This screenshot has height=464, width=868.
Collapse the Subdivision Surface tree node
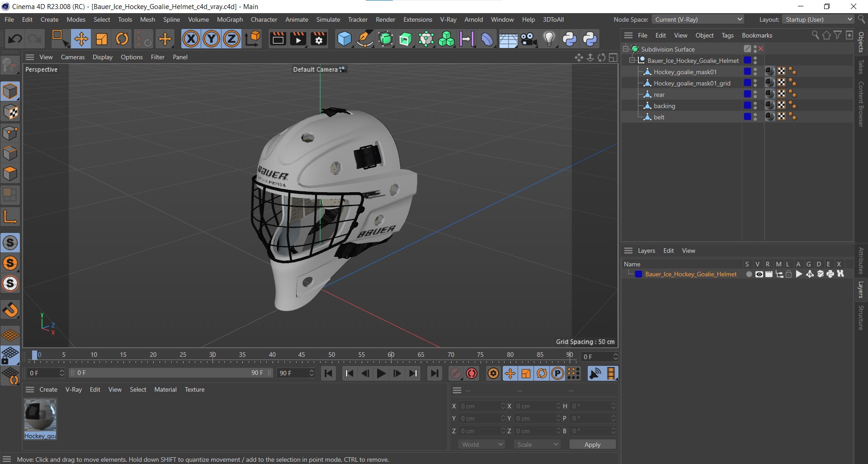(626, 49)
